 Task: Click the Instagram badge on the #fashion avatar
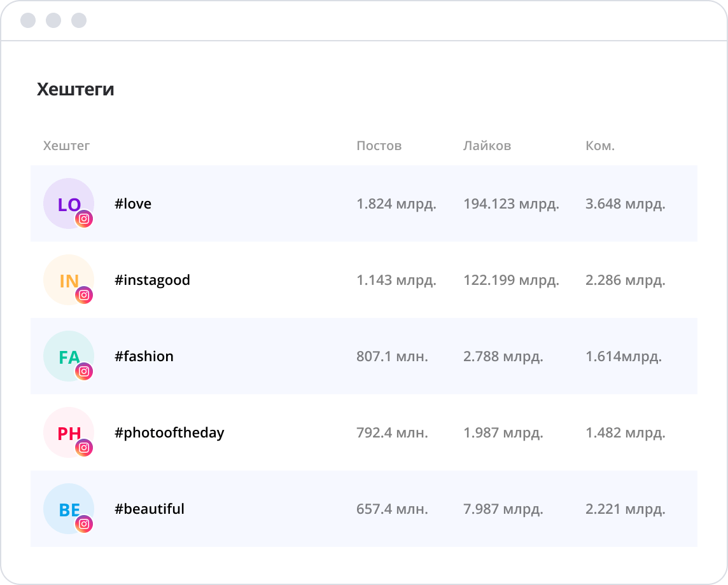pyautogui.click(x=84, y=371)
